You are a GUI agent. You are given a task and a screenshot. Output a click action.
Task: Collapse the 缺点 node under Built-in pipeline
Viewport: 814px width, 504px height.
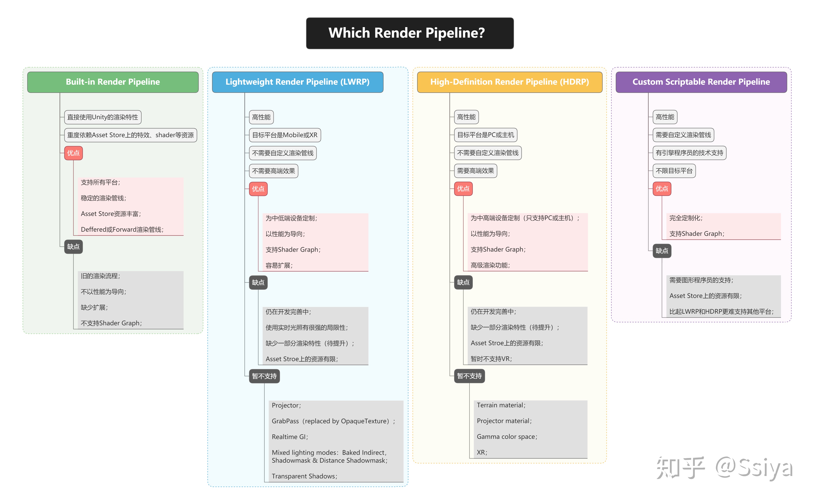click(73, 247)
